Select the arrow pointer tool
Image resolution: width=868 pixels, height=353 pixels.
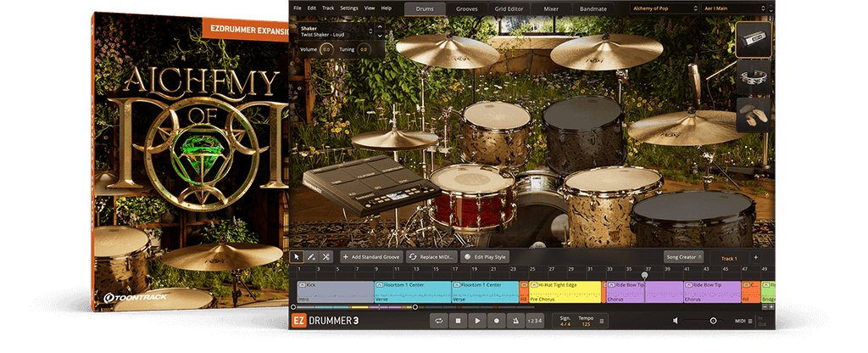pyautogui.click(x=297, y=257)
